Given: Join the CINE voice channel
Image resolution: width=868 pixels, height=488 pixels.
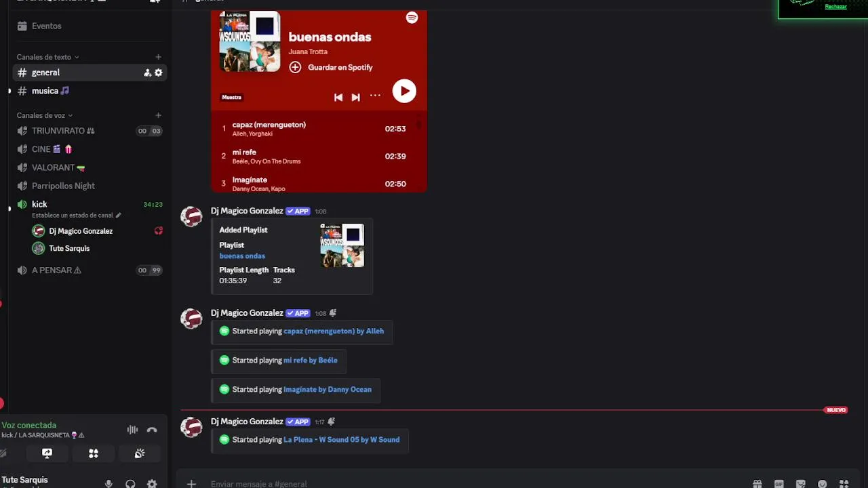Looking at the screenshot, I should (90, 149).
